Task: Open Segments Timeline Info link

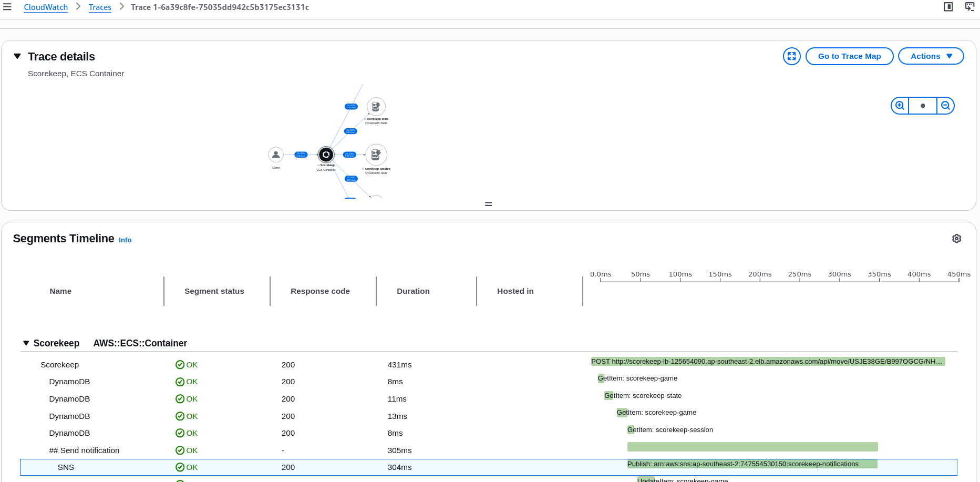Action: (125, 240)
